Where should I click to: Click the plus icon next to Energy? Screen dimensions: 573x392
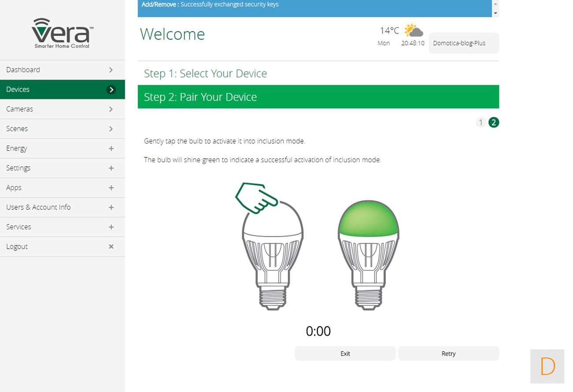click(111, 149)
